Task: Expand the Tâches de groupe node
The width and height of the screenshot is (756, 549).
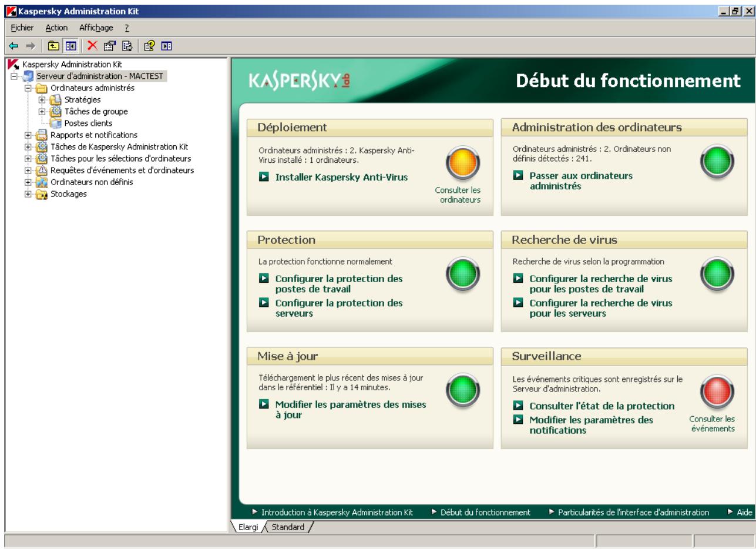Action: tap(42, 112)
